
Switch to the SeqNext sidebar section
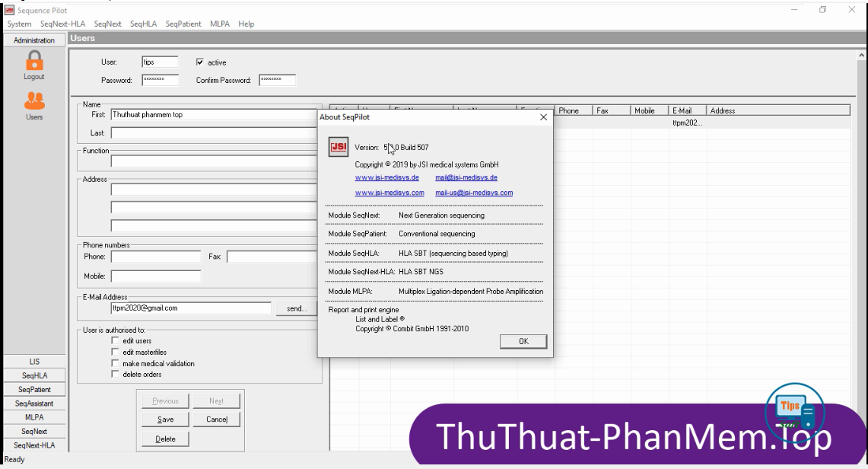(34, 431)
